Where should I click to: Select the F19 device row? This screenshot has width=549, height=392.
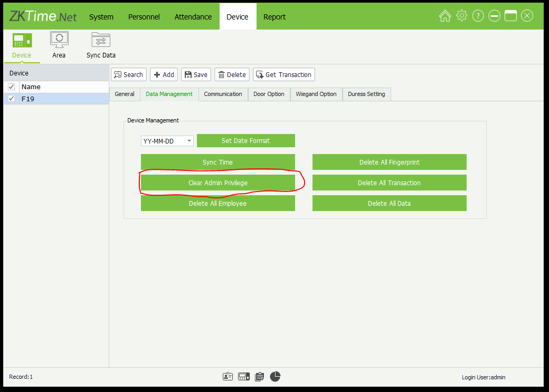pyautogui.click(x=63, y=99)
